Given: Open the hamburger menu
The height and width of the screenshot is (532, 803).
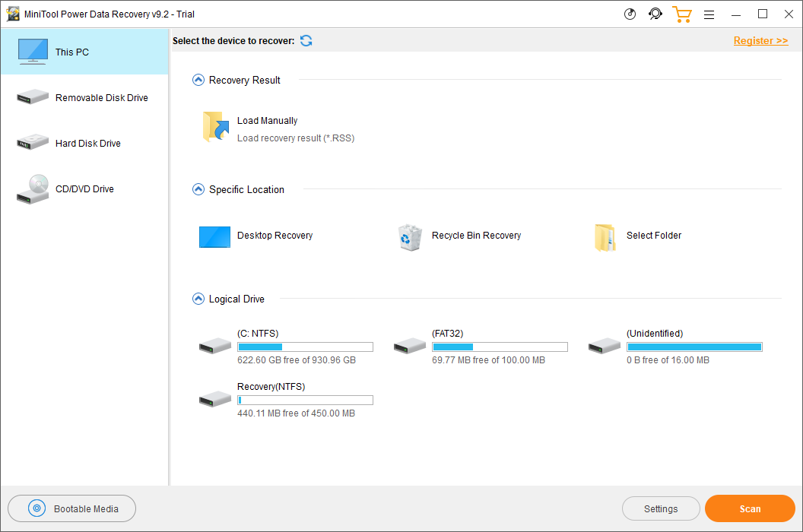Looking at the screenshot, I should (x=709, y=15).
